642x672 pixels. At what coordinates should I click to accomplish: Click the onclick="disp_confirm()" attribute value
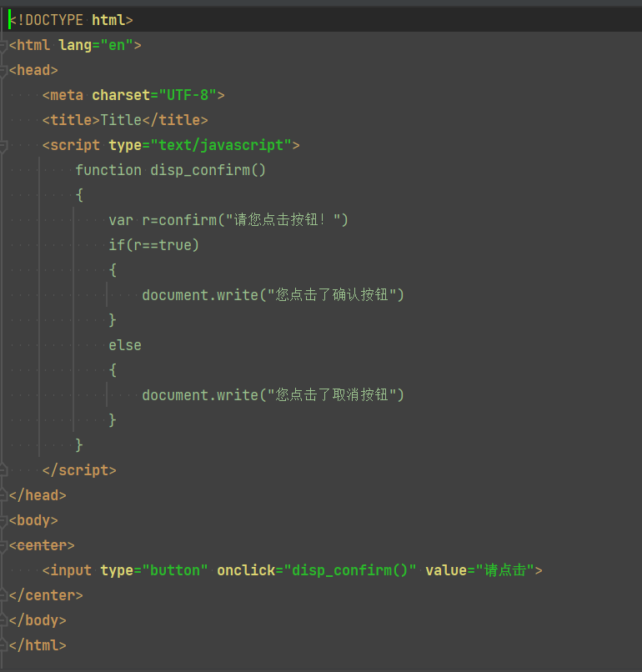350,570
